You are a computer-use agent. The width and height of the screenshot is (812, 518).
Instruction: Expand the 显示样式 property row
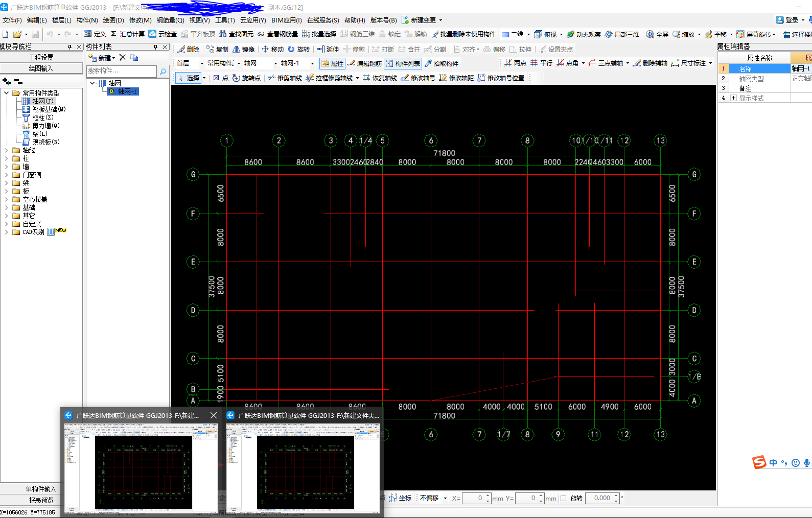click(733, 98)
